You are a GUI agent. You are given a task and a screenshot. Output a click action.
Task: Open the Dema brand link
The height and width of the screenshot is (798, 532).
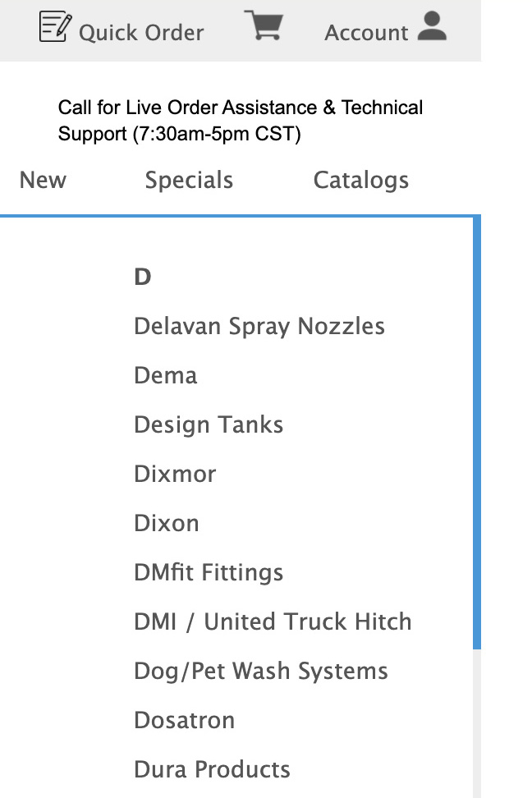(x=166, y=375)
